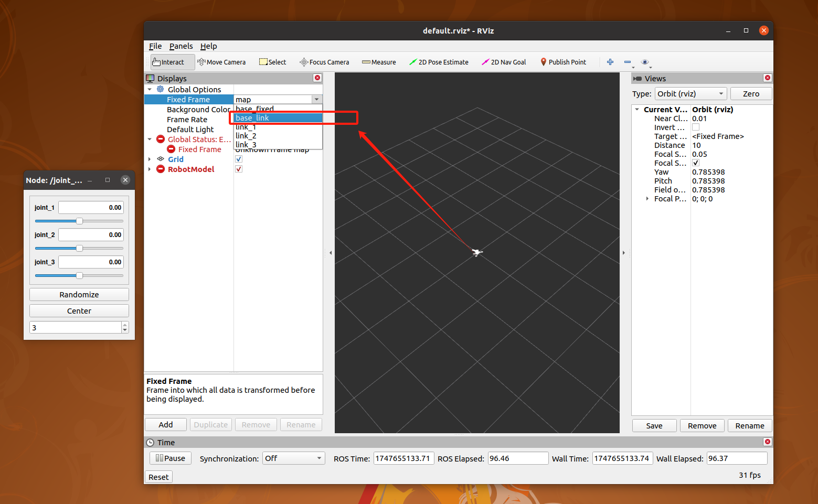Click the Global Options gear icon
818x504 pixels.
tap(161, 89)
